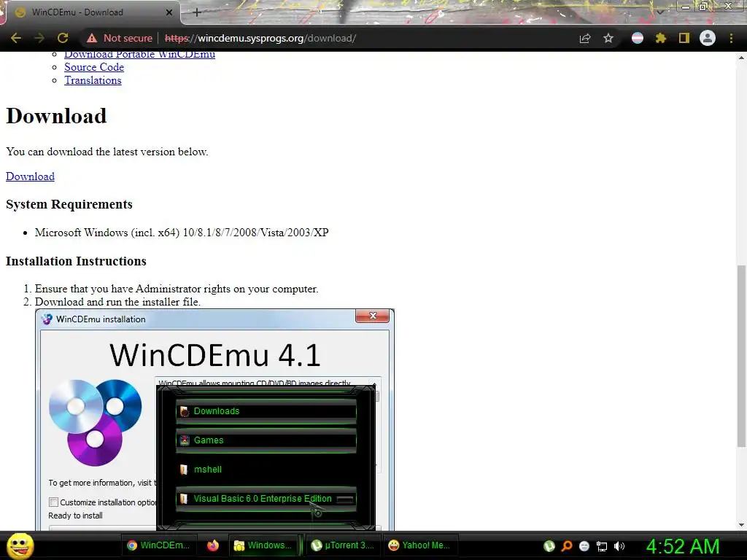Open the Translations link
Image resolution: width=747 pixels, height=560 pixels.
coord(93,80)
